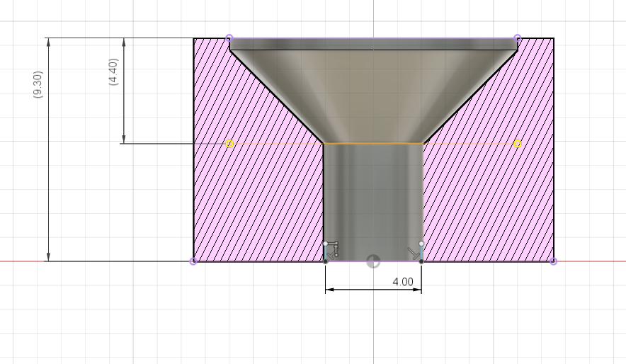The width and height of the screenshot is (626, 364).
Task: Select the 4.00 hole width dimension
Action: (403, 282)
